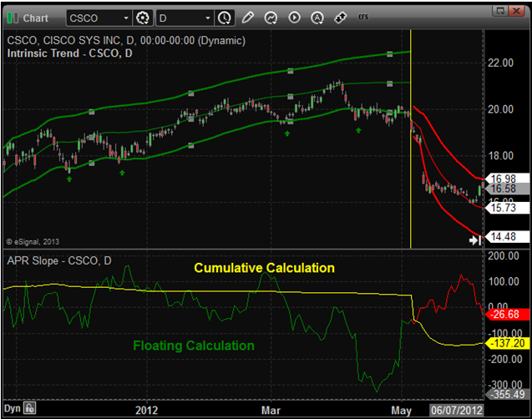Click the Intrinsic Trend - CSCO, D title

tap(69, 53)
